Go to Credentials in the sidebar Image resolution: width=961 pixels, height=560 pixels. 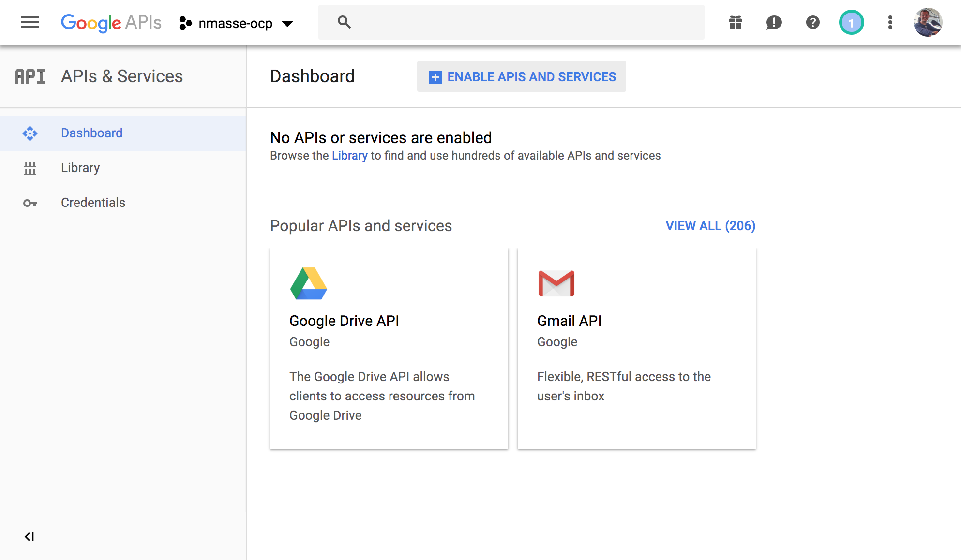93,203
